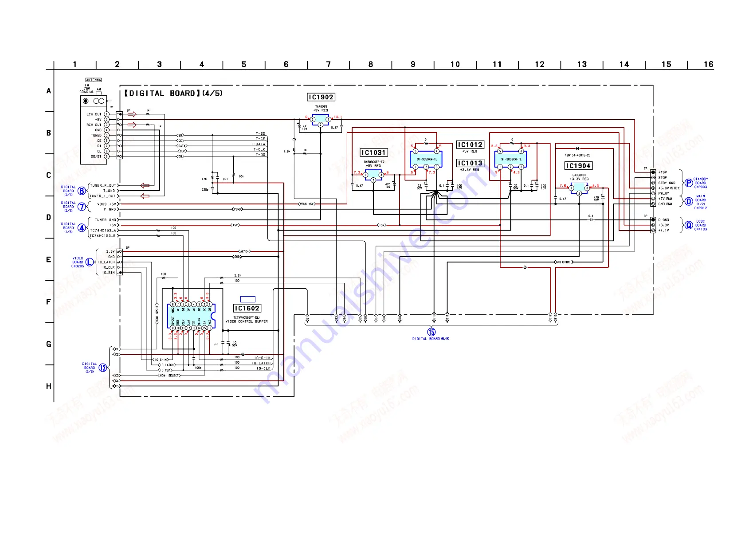Click column number 16 in grid header
The height and width of the screenshot is (560, 745).
708,64
